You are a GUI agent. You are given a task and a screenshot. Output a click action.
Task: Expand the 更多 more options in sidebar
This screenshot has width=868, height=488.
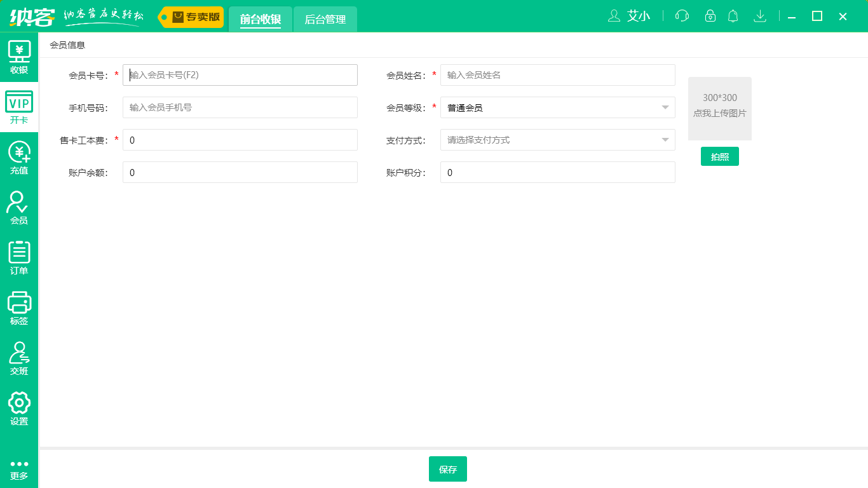[19, 468]
